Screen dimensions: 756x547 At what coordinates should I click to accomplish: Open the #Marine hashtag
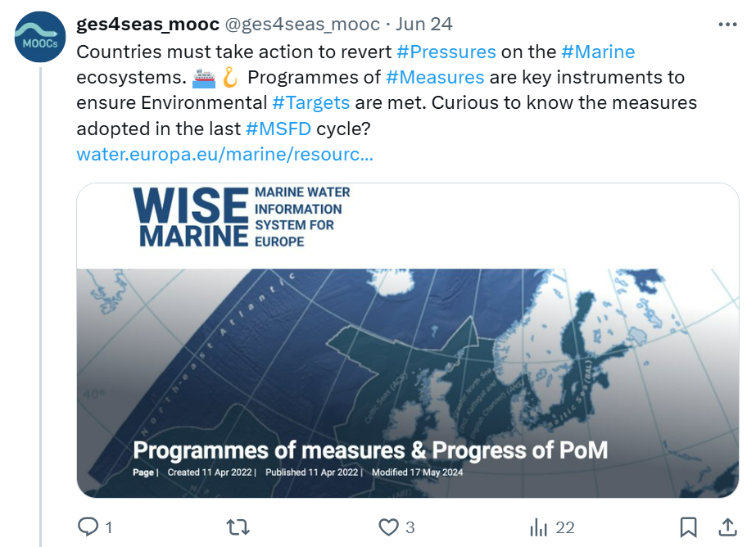point(598,52)
